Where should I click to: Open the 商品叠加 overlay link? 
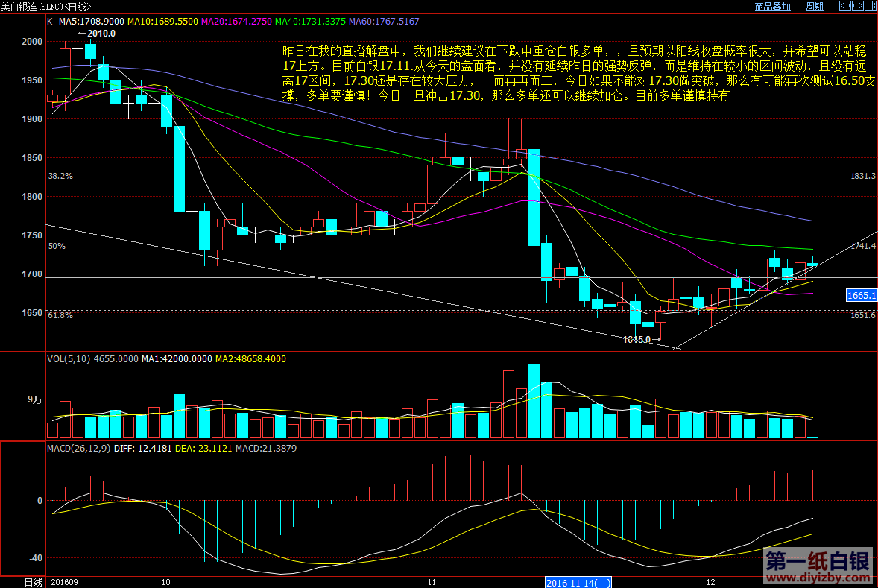(x=772, y=7)
